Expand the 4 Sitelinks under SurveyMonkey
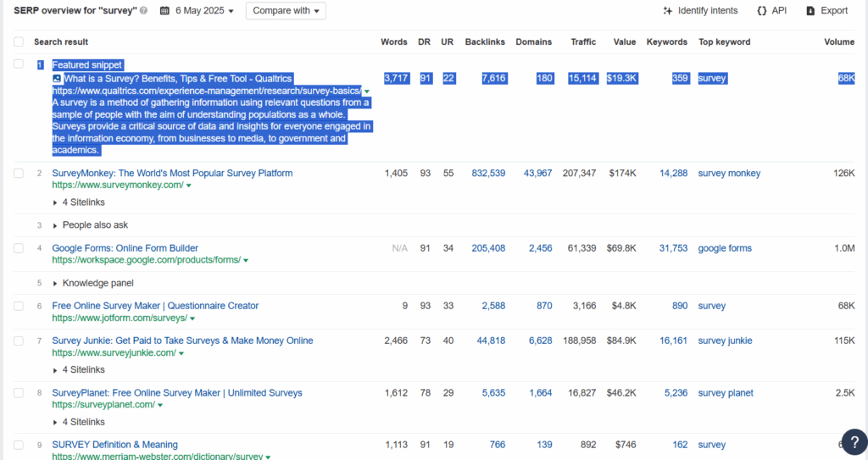The width and height of the screenshot is (868, 460). click(79, 202)
